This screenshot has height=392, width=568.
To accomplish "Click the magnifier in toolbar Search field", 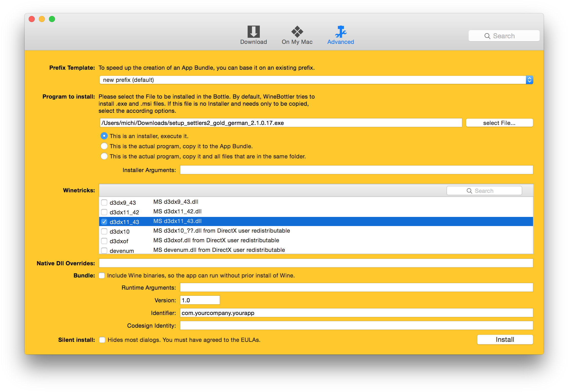I will (x=487, y=36).
